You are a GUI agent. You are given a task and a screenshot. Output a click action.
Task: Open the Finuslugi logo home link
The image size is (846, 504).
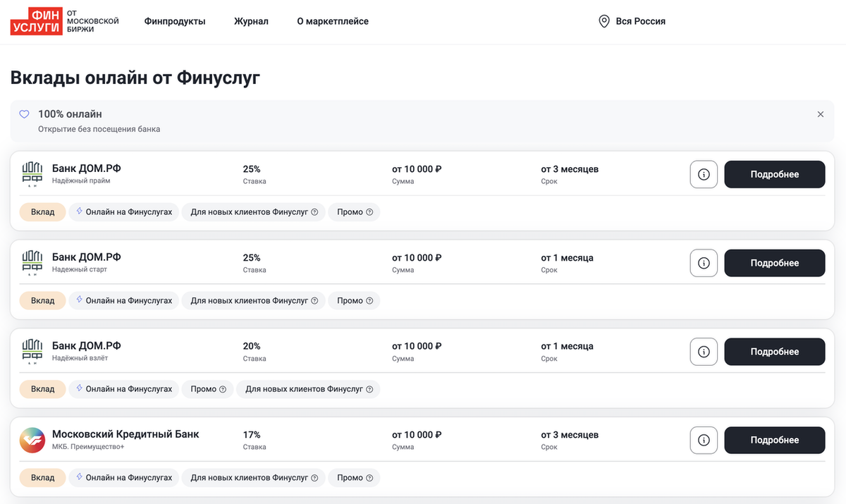(65, 21)
